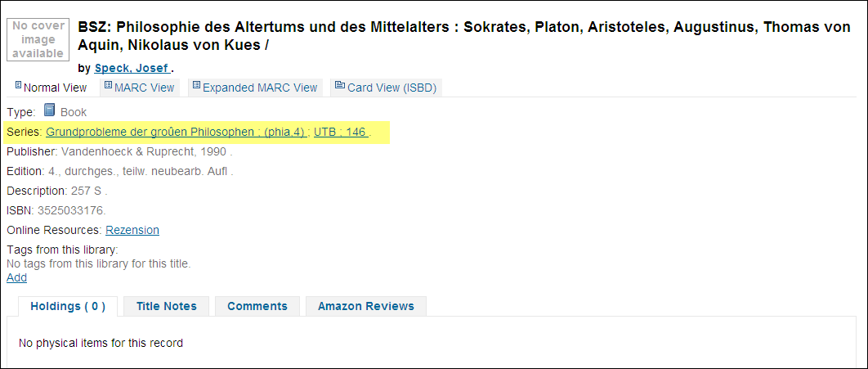868x369 pixels.
Task: Click Add to add a tag
Action: click(16, 277)
